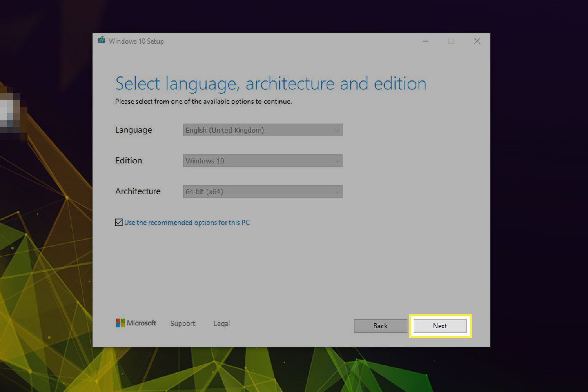Click the Architecture label
Screen dimensions: 588x392
tap(138, 191)
